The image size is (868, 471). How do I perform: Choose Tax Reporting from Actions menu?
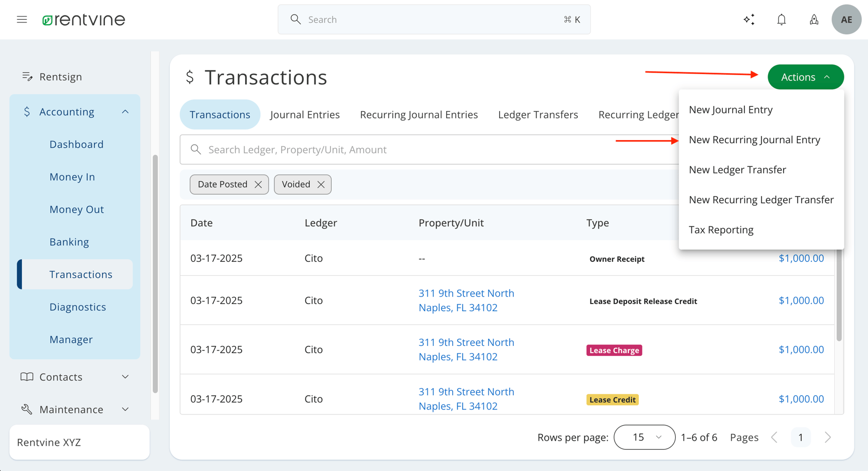[721, 230]
